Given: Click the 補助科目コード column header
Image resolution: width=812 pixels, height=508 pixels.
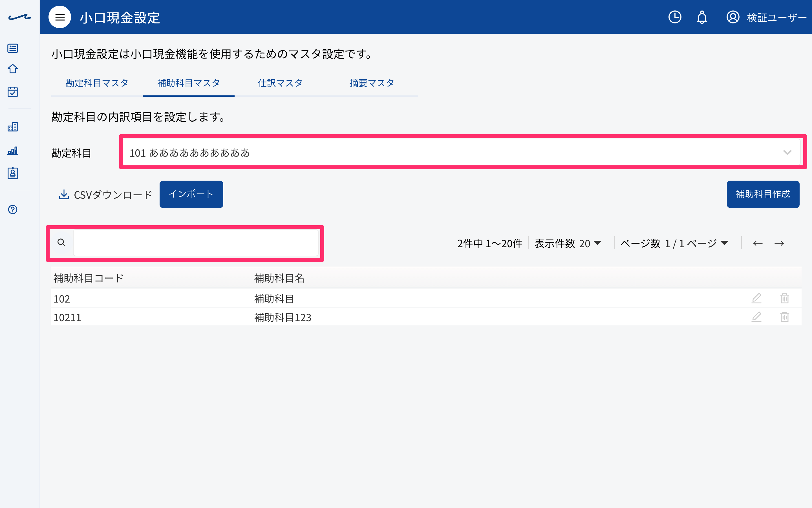Looking at the screenshot, I should point(89,278).
